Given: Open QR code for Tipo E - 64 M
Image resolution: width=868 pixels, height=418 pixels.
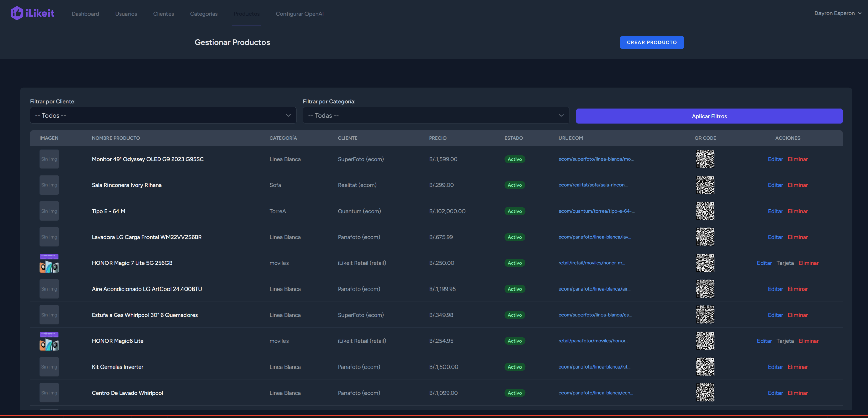Looking at the screenshot, I should 705,211.
